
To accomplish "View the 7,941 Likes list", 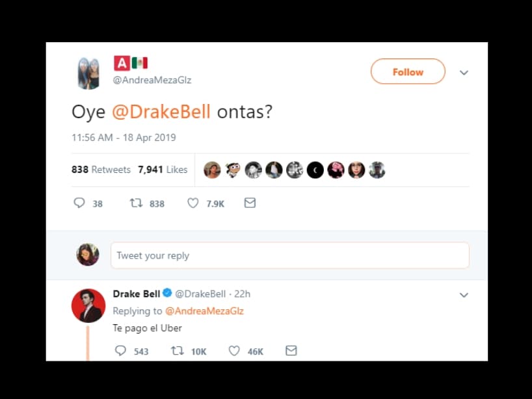I will [x=161, y=169].
